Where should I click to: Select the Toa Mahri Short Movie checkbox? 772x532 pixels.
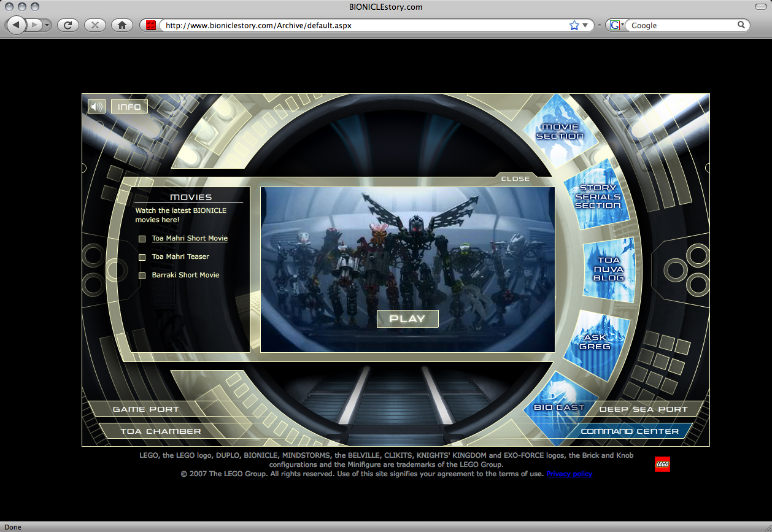tap(142, 239)
